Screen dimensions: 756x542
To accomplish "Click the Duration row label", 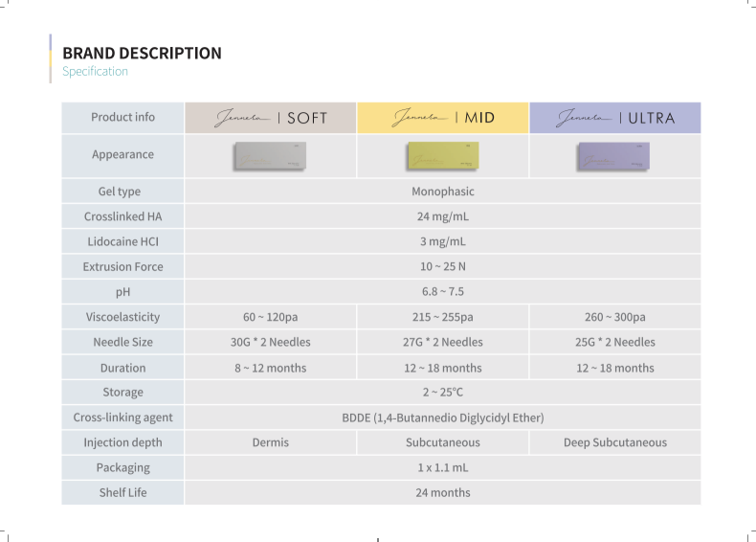I will (x=122, y=368).
